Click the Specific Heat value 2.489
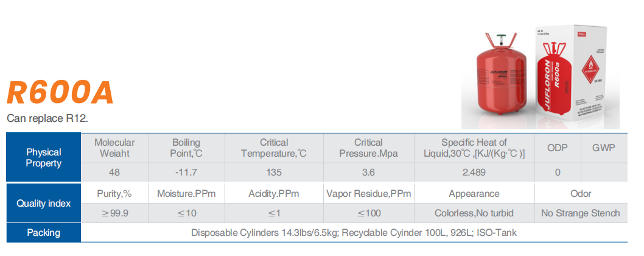Screen dimensions: 644x256 (474, 172)
